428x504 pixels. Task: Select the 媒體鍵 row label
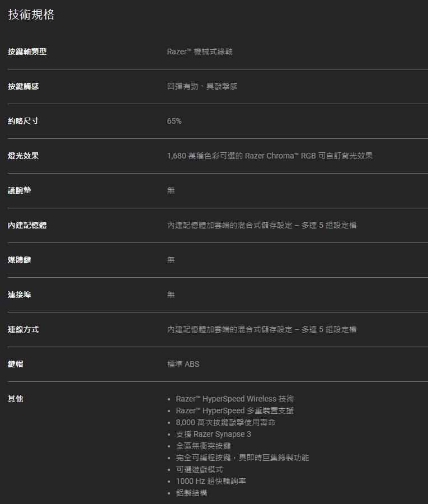tap(19, 260)
